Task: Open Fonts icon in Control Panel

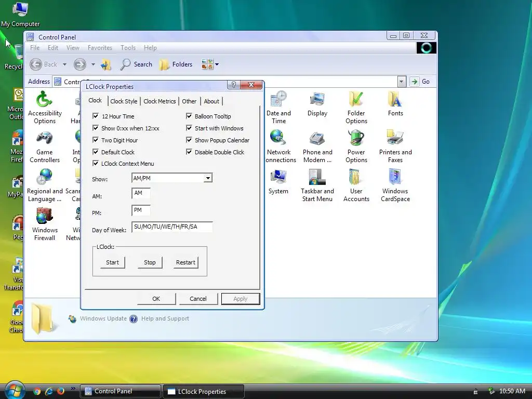Action: 395,104
